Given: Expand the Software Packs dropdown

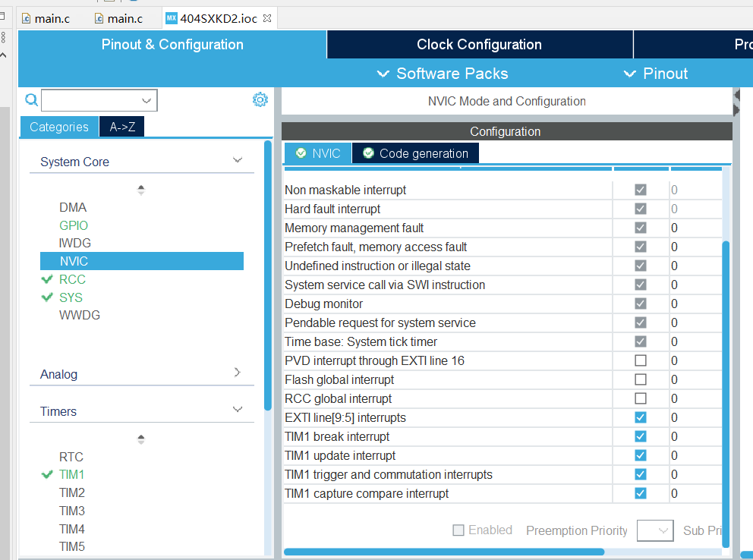Looking at the screenshot, I should pyautogui.click(x=443, y=74).
